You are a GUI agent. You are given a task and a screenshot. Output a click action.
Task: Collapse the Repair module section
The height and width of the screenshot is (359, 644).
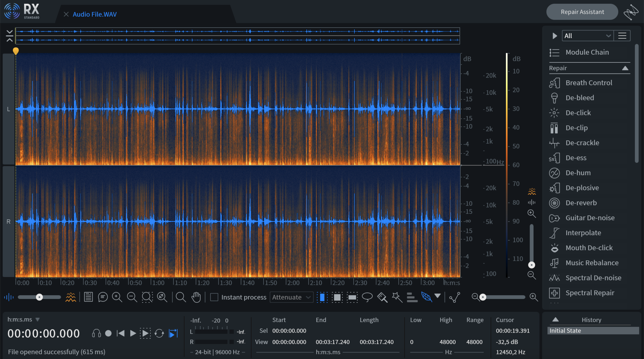click(625, 68)
